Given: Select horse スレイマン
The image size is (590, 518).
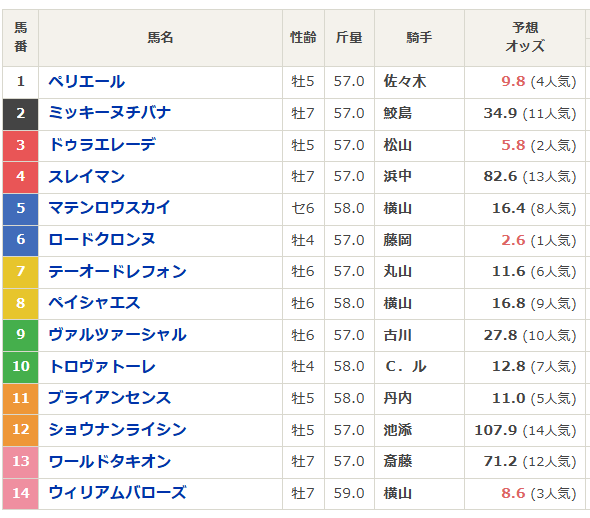Looking at the screenshot, I should pos(87,176).
